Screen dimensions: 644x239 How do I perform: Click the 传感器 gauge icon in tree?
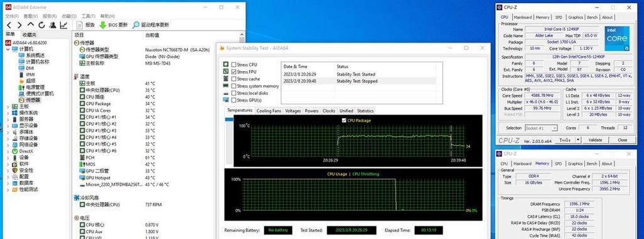pyautogui.click(x=22, y=100)
